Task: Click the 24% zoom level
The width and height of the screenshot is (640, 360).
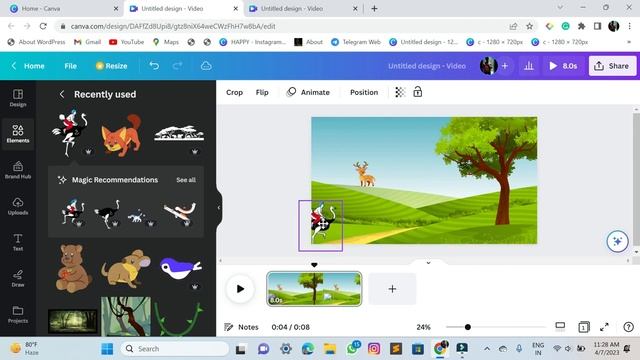Action: click(x=423, y=327)
